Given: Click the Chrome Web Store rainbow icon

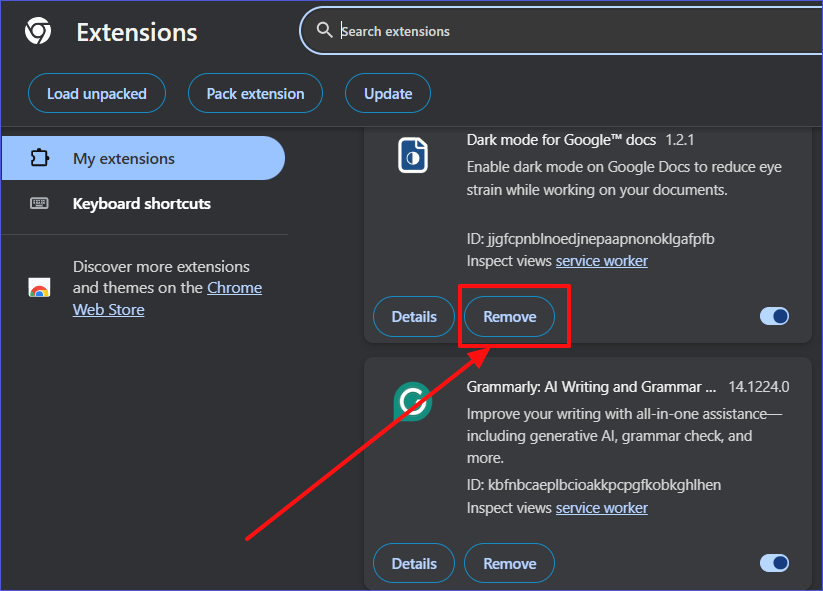Looking at the screenshot, I should click(39, 288).
